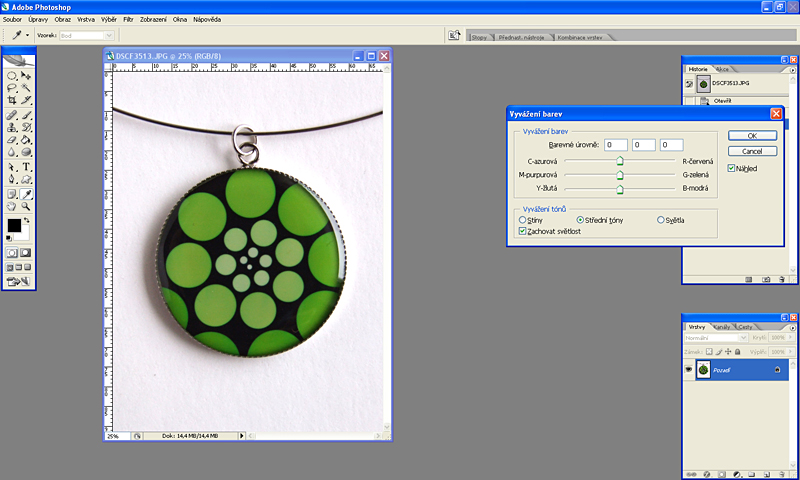Hide the Pozadí layer via eye icon
This screenshot has height=480, width=800.
[x=689, y=370]
